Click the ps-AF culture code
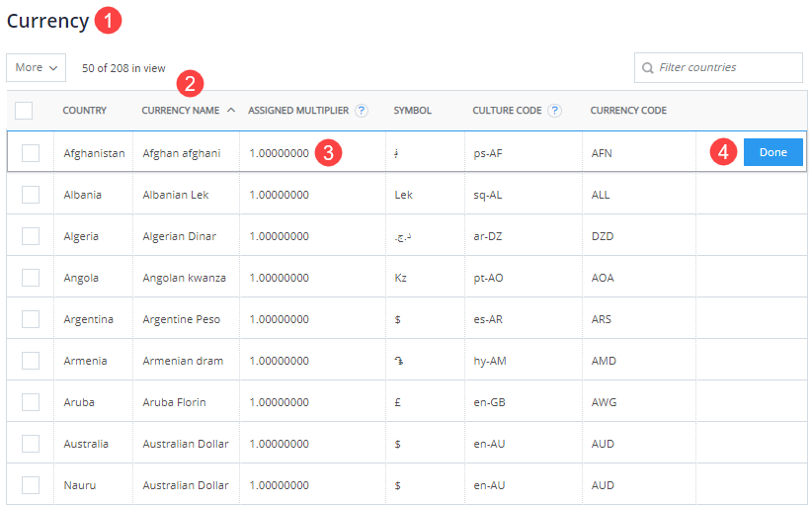The width and height of the screenshot is (812, 505). (488, 153)
